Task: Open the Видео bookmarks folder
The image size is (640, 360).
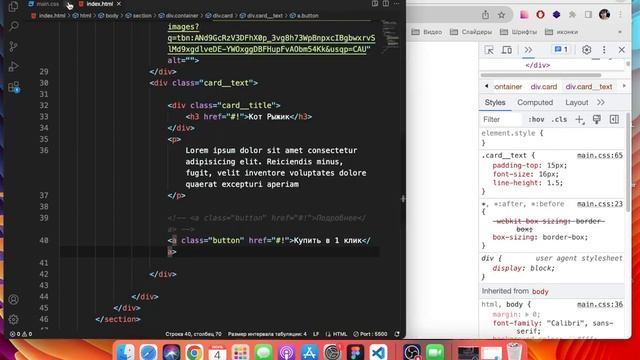Action: tap(427, 32)
